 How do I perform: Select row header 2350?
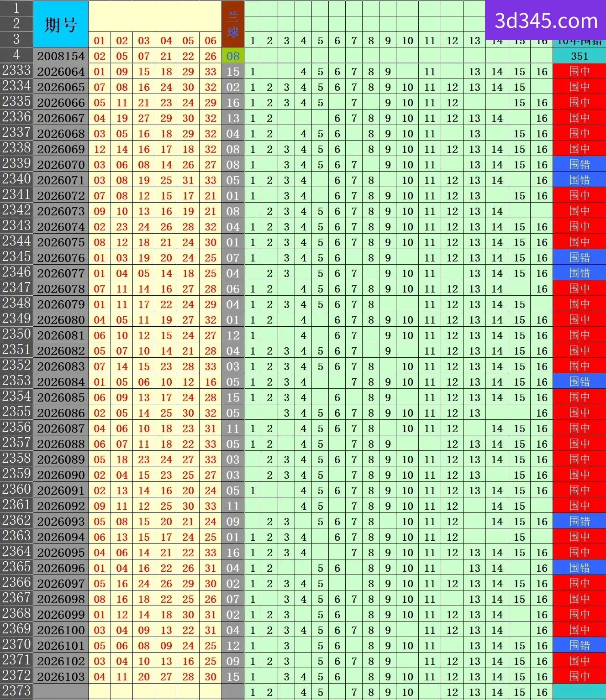16,334
